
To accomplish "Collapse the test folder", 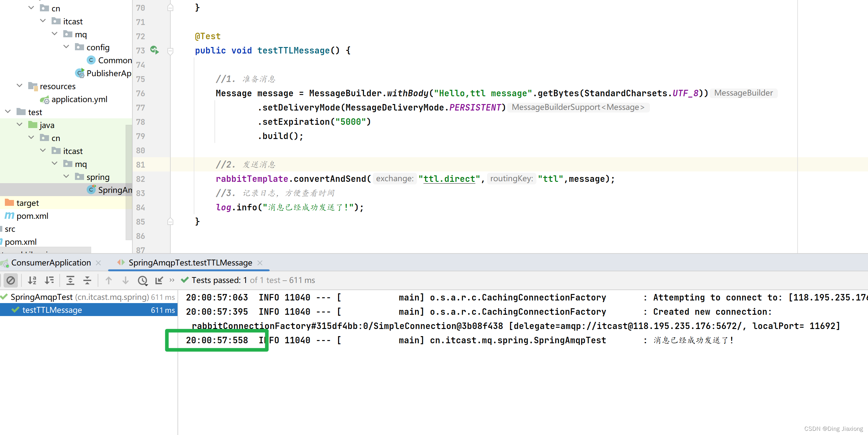I will tap(8, 112).
